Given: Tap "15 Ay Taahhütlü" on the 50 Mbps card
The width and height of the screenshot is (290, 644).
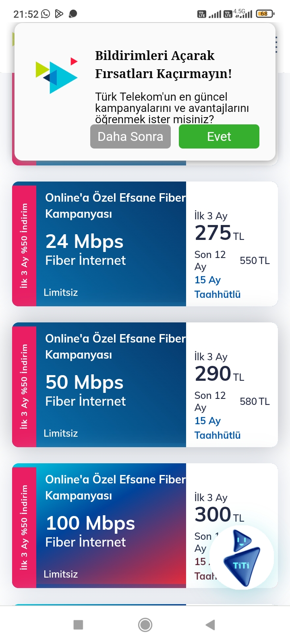Looking at the screenshot, I should click(x=217, y=428).
